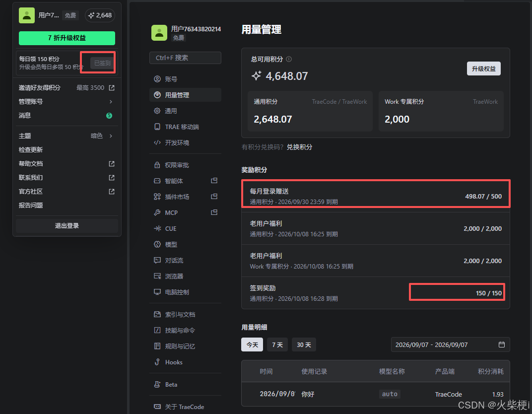This screenshot has height=414, width=532.
Task: Open the 电脑控制 monitor icon
Action: 157,292
